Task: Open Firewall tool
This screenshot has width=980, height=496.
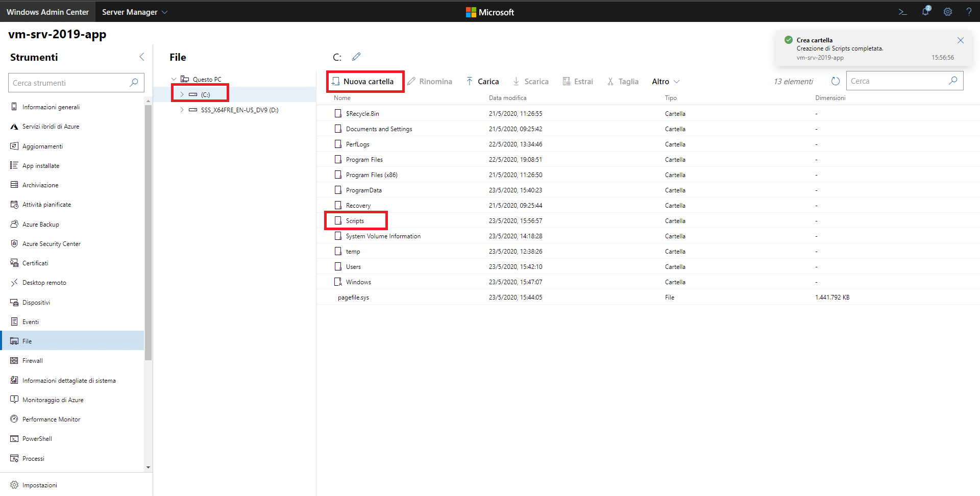Action: [72, 361]
